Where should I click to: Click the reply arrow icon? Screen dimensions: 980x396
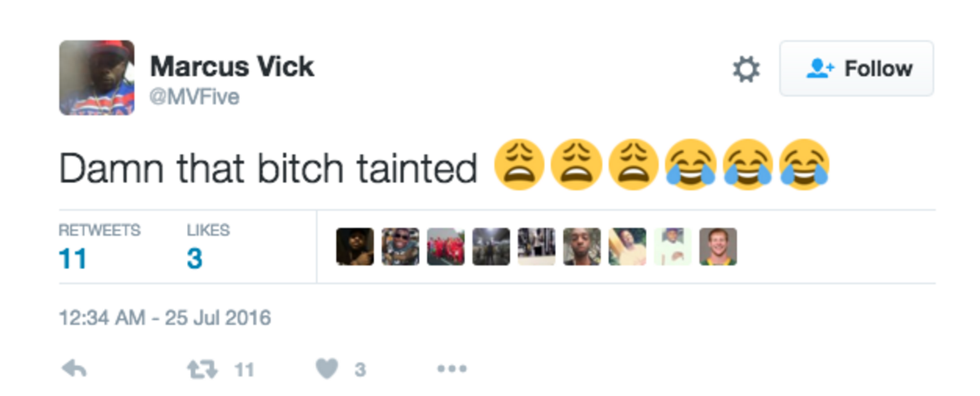coord(74,370)
